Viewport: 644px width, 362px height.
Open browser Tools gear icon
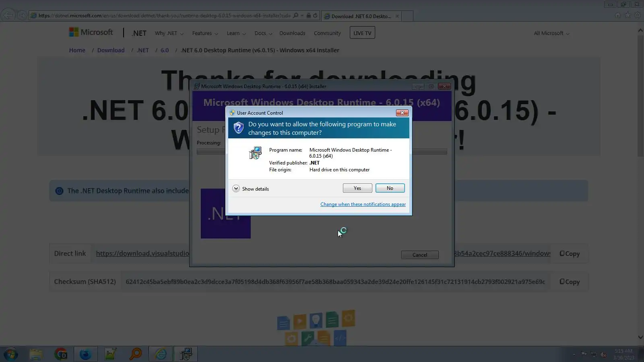[x=637, y=15]
